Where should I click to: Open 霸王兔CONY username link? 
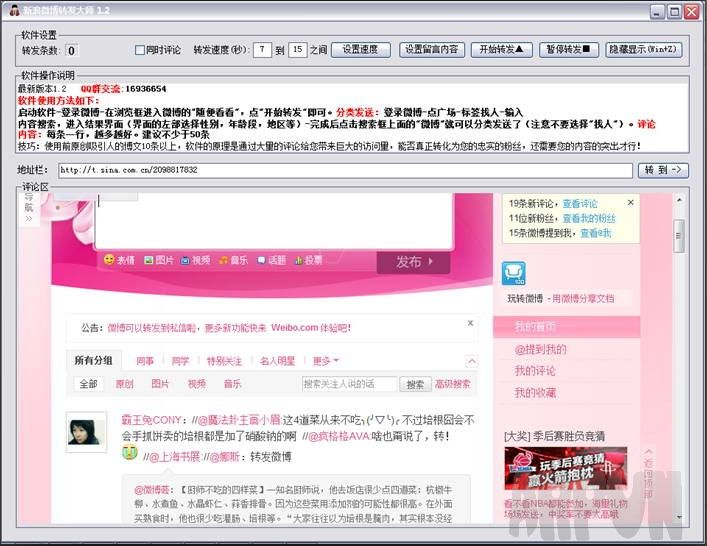(x=151, y=420)
